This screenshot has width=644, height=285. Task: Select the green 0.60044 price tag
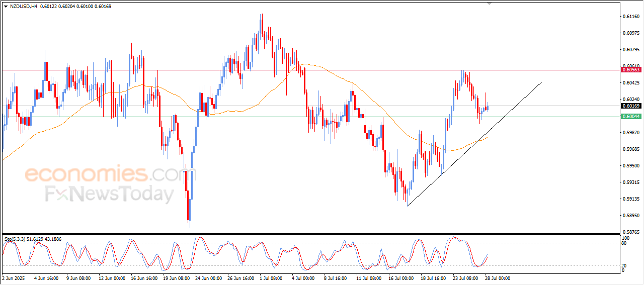pyautogui.click(x=631, y=117)
